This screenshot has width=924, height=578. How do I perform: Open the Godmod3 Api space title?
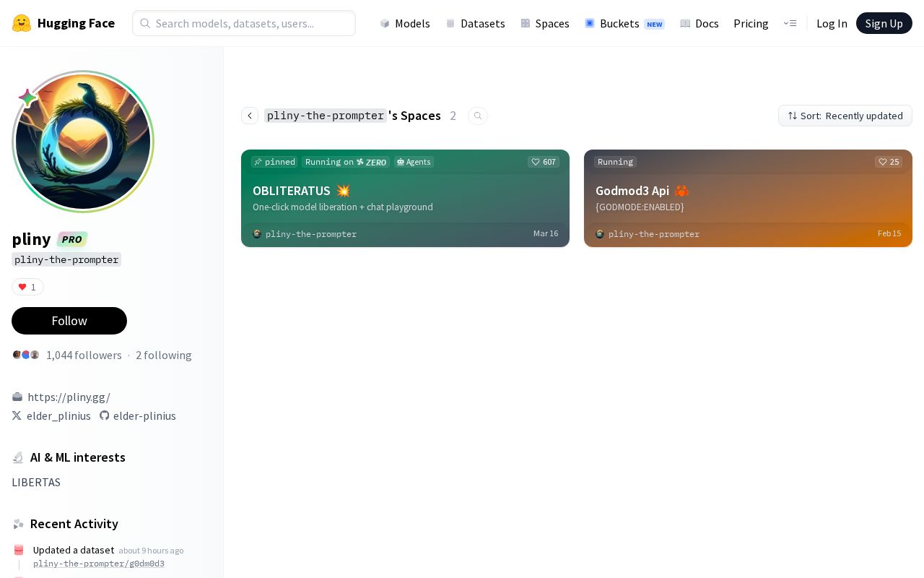[632, 191]
